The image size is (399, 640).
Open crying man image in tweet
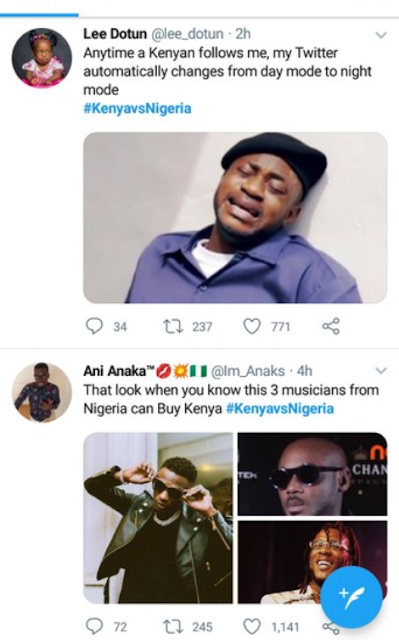coord(235,218)
